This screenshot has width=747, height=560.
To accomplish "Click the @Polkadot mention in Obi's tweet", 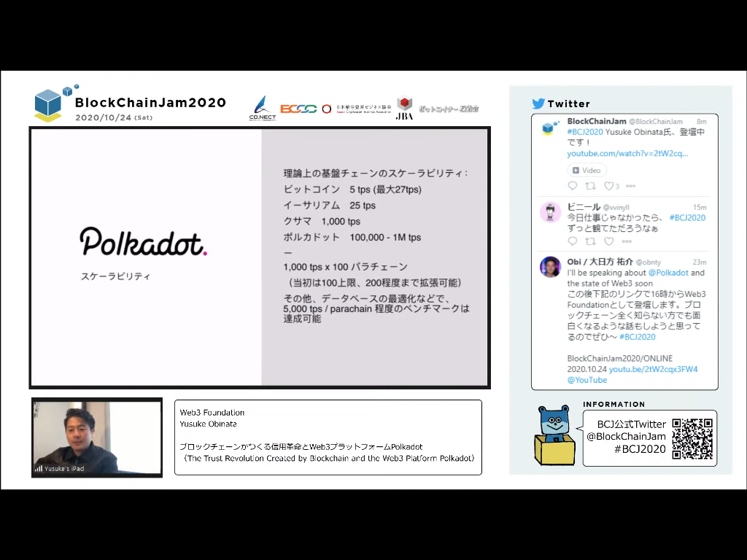I will (668, 273).
